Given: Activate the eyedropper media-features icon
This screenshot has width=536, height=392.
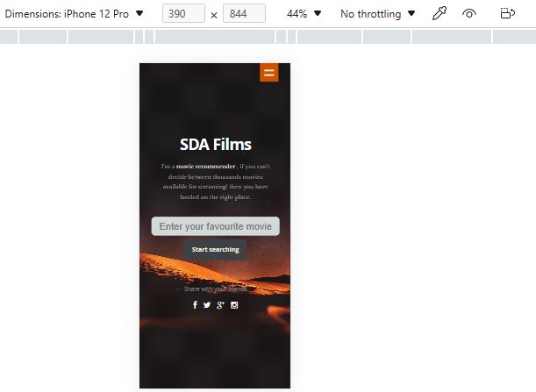Looking at the screenshot, I should 440,14.
